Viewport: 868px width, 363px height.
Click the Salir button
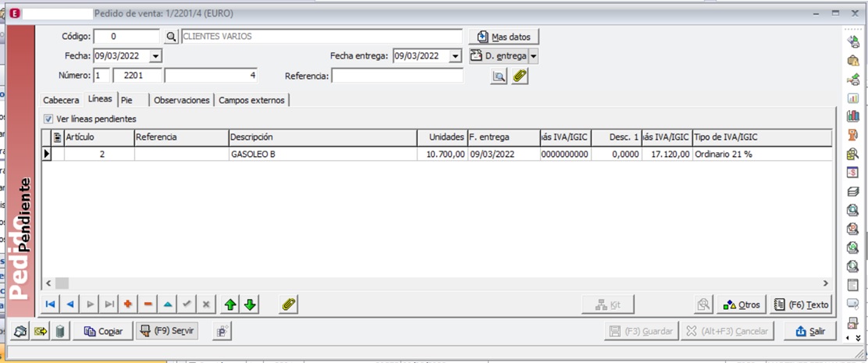click(809, 331)
